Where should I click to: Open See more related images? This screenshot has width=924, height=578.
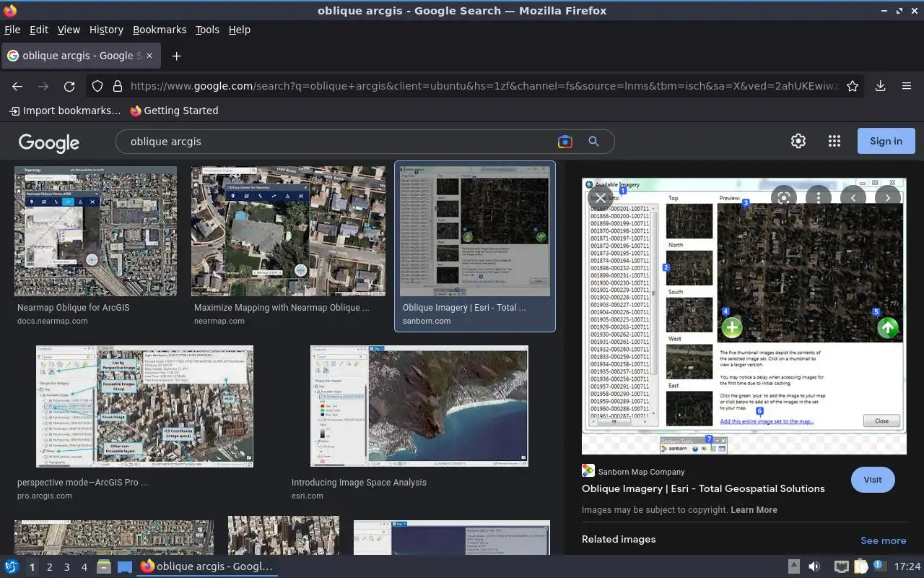pyautogui.click(x=883, y=540)
